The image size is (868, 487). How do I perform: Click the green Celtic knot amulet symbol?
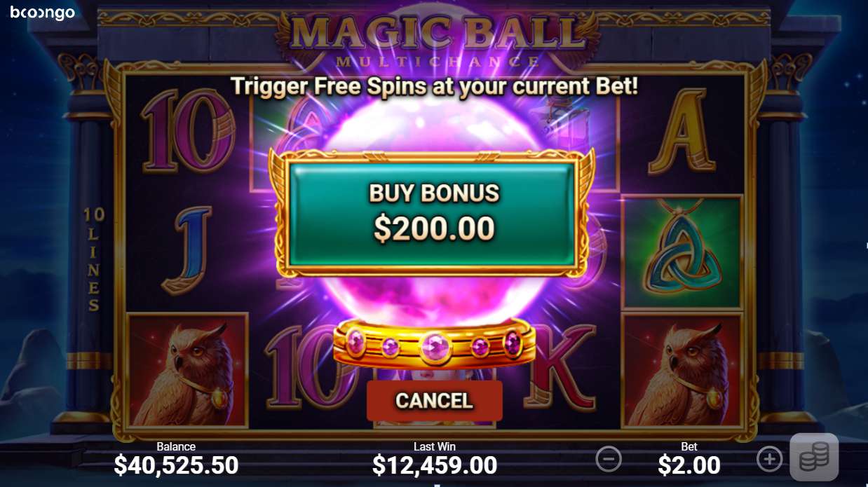(x=682, y=252)
